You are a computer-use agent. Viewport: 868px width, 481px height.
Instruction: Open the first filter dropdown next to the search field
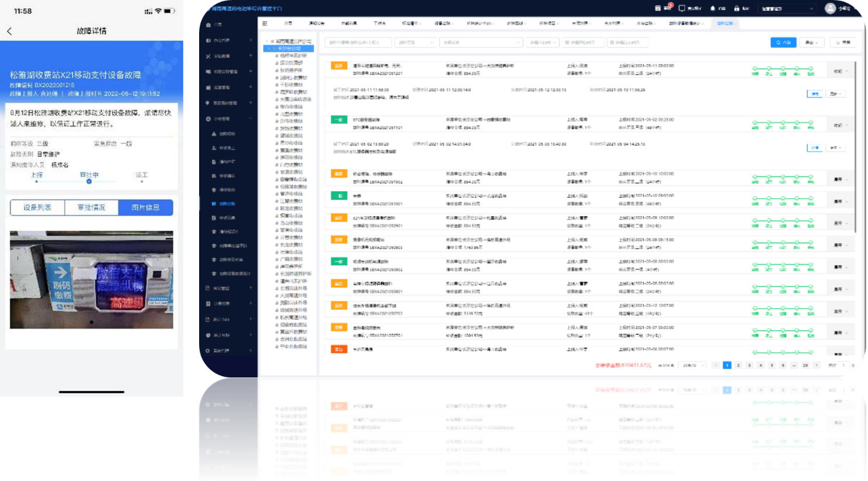click(x=416, y=43)
